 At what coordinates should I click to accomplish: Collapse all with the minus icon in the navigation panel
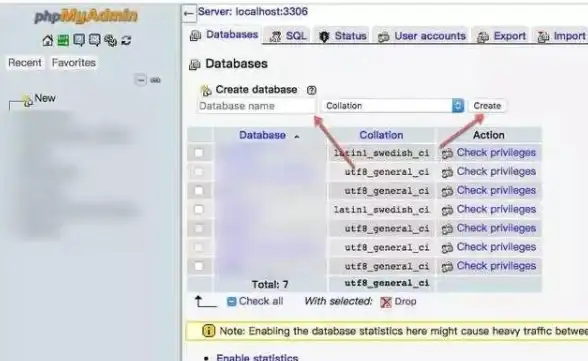[x=141, y=79]
